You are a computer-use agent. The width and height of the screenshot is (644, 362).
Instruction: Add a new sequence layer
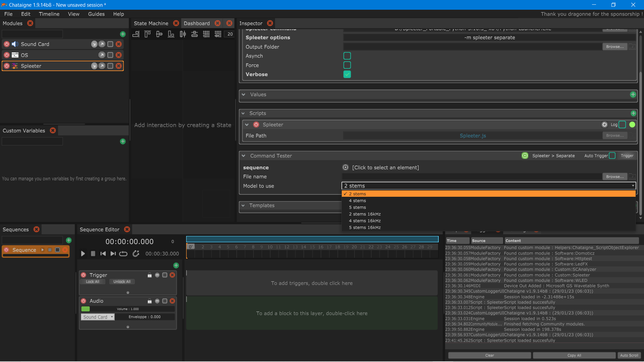coord(176,265)
